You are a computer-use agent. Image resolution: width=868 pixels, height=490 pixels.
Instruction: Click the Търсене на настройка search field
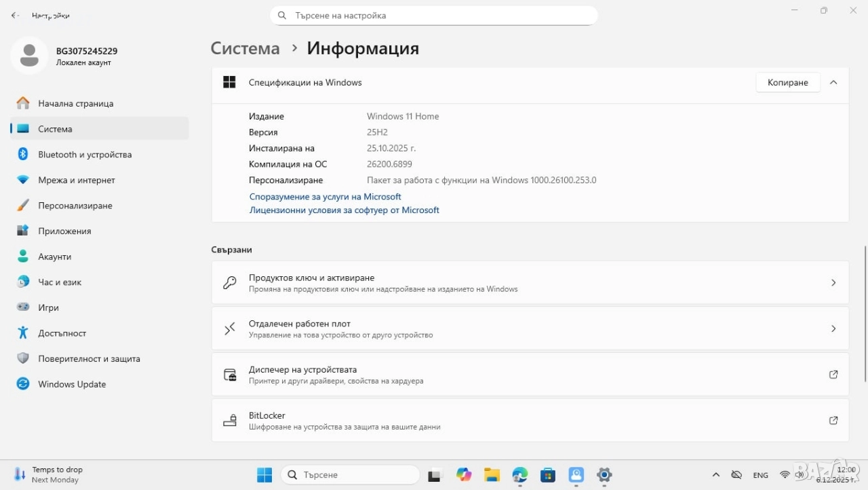coord(434,16)
